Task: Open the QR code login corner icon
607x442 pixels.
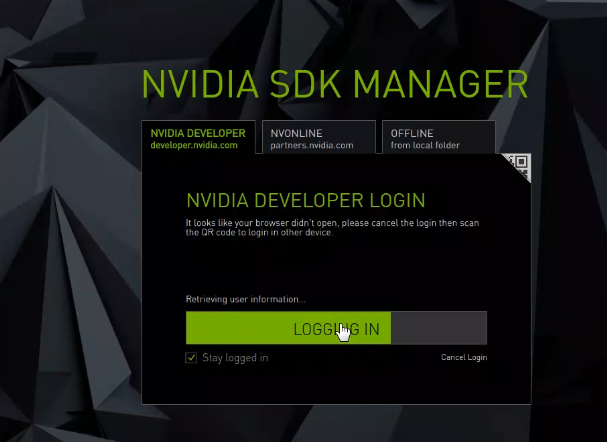Action: tap(519, 165)
